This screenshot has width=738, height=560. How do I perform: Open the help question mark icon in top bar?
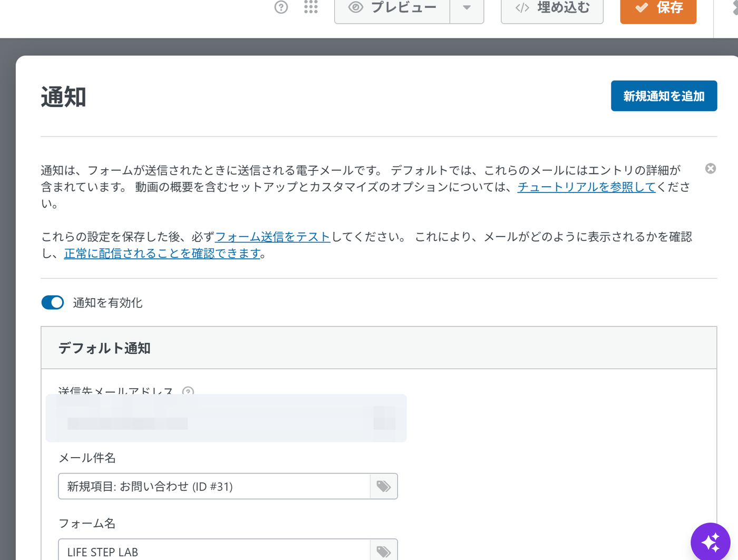pyautogui.click(x=281, y=7)
